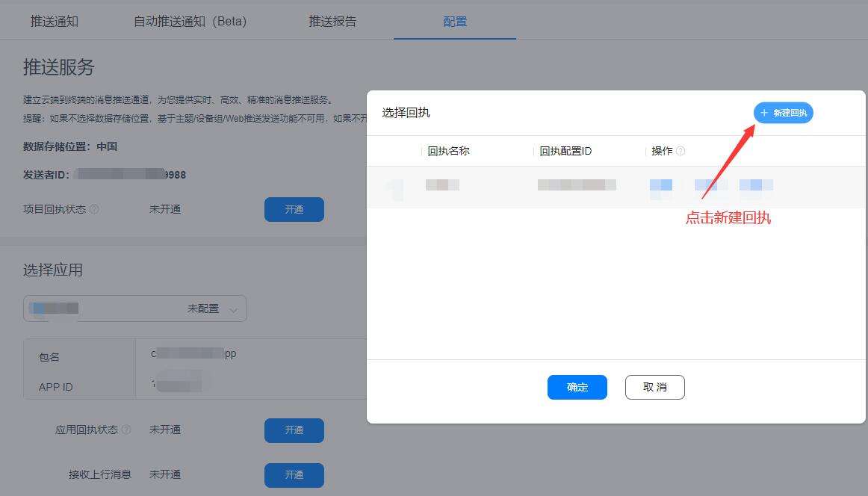Switch to 自动推送通知 (Beta) tab
Image resolution: width=868 pixels, height=496 pixels.
tap(190, 22)
